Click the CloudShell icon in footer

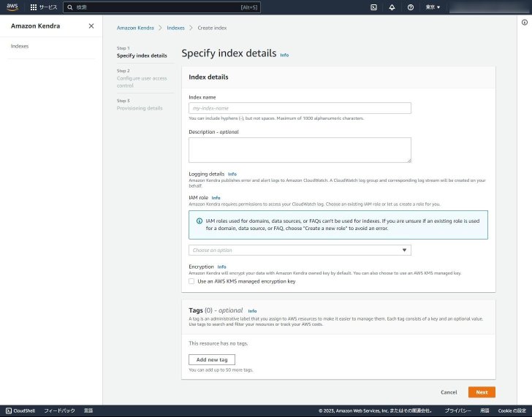(9, 410)
